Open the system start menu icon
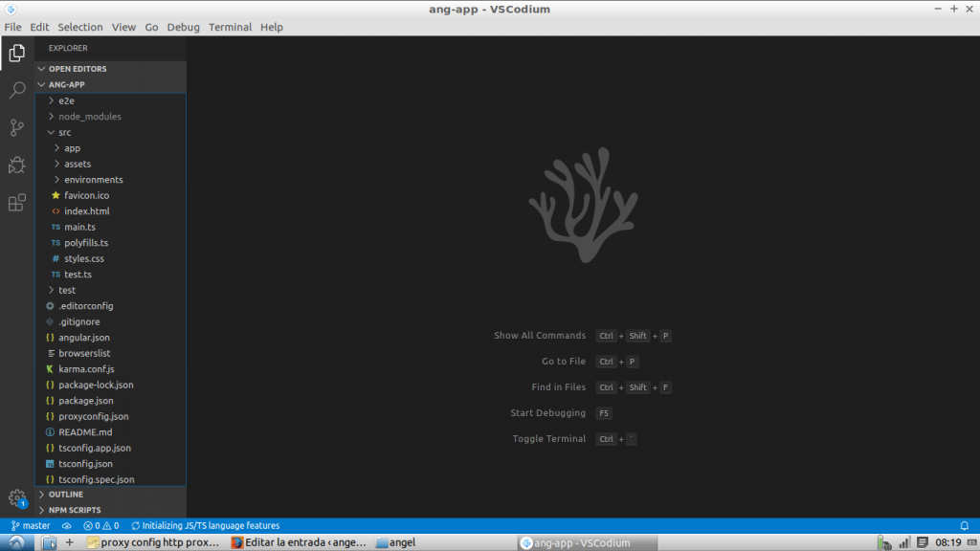980x551 pixels. (x=17, y=542)
